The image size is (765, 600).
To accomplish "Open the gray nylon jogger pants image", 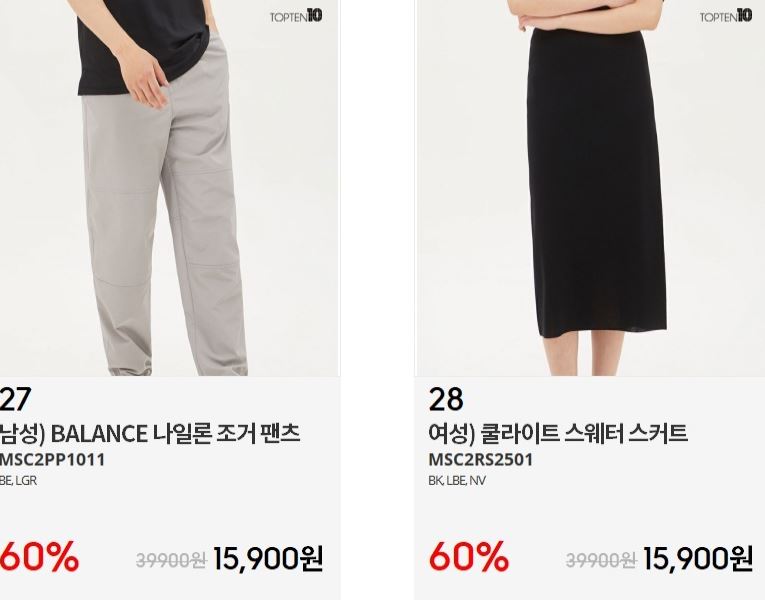I will click(x=170, y=188).
